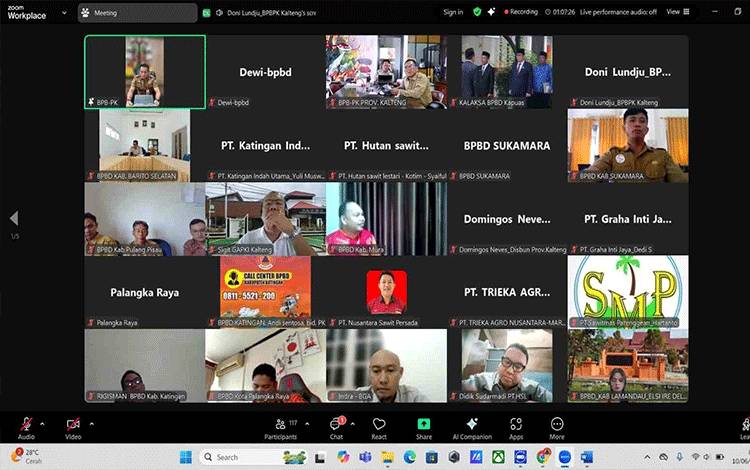Viewport: 750px width, 470px height.
Task: Expand video options arrow next to Video
Action: (91, 424)
